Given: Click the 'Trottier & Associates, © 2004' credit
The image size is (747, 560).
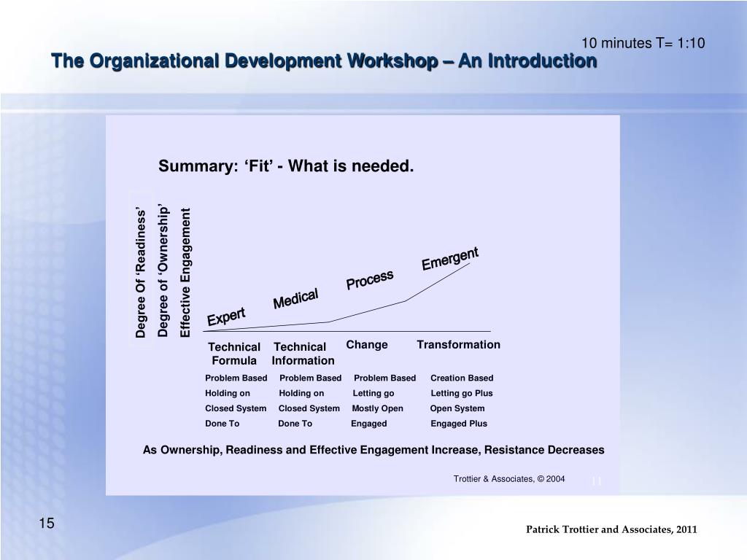Looking at the screenshot, I should pyautogui.click(x=508, y=479).
